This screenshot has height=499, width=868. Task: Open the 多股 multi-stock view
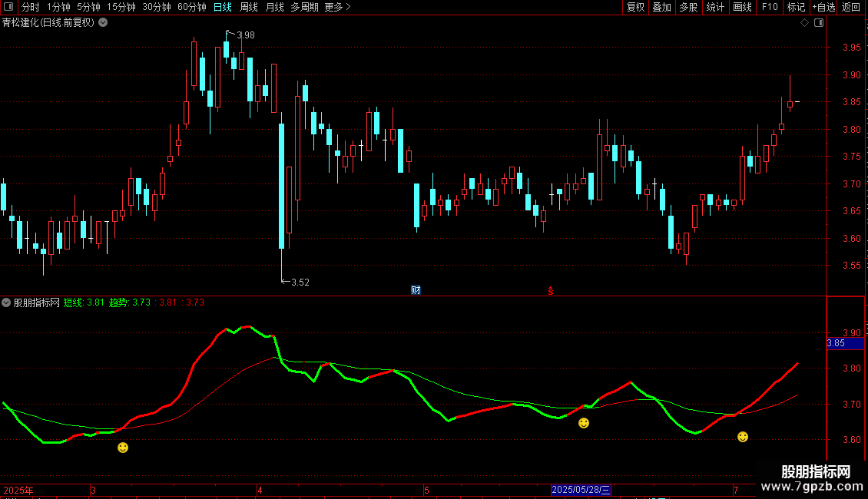pyautogui.click(x=688, y=7)
